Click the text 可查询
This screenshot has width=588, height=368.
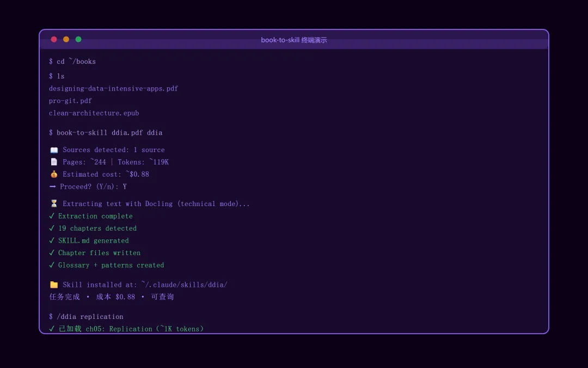point(162,297)
